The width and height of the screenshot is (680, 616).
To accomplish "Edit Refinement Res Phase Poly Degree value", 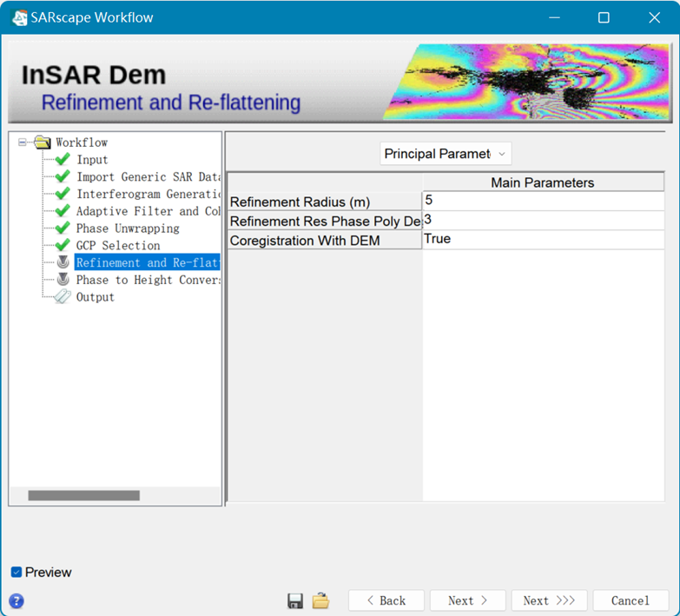I will [x=543, y=221].
